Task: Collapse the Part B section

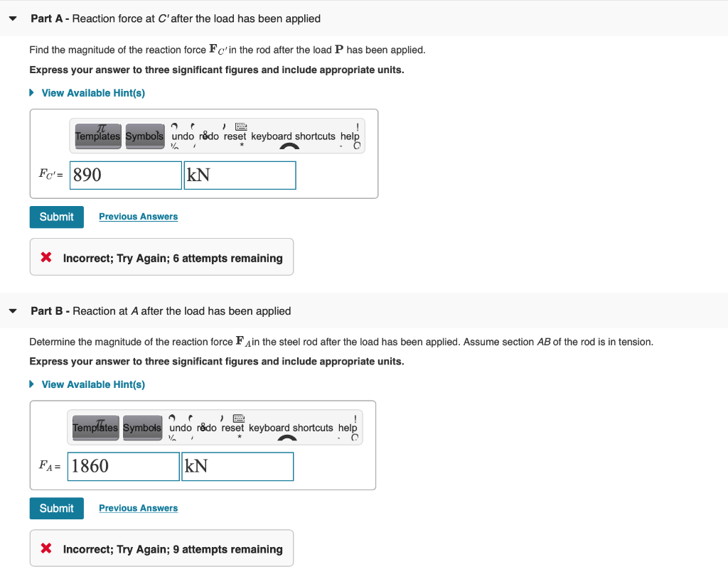Action: point(12,311)
